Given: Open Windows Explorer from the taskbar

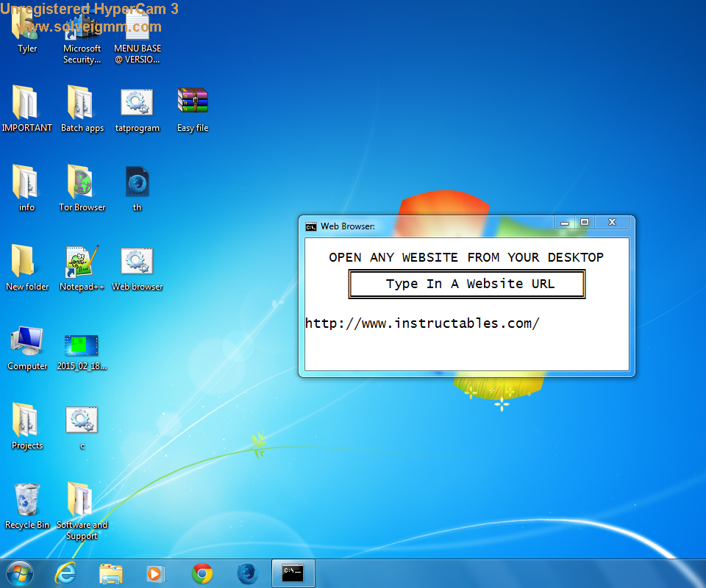Looking at the screenshot, I should [x=111, y=574].
